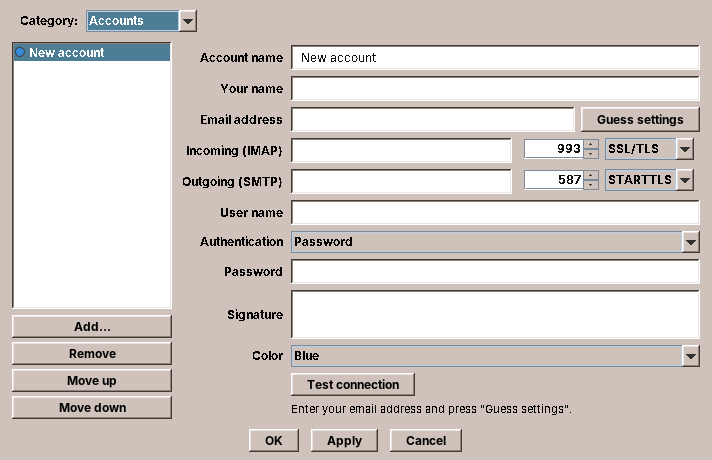712x460 pixels.
Task: Click the Guess settings button
Action: click(640, 119)
